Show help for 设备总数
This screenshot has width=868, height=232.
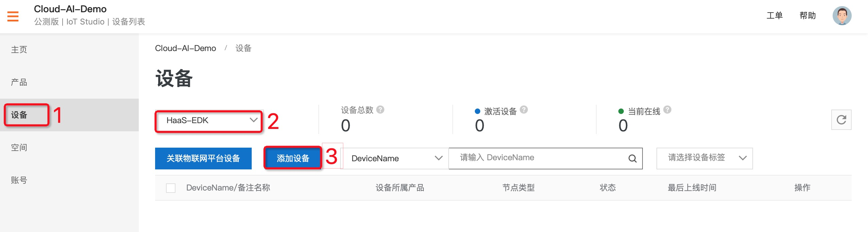pos(381,110)
